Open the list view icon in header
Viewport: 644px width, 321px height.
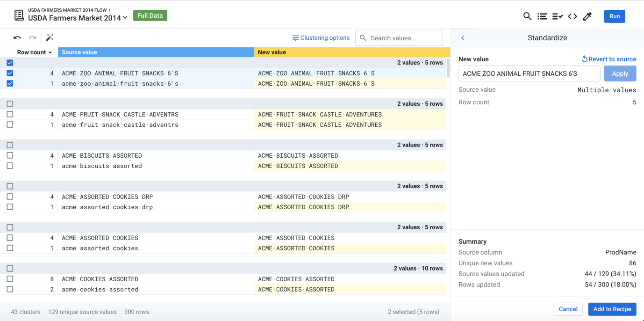[542, 16]
